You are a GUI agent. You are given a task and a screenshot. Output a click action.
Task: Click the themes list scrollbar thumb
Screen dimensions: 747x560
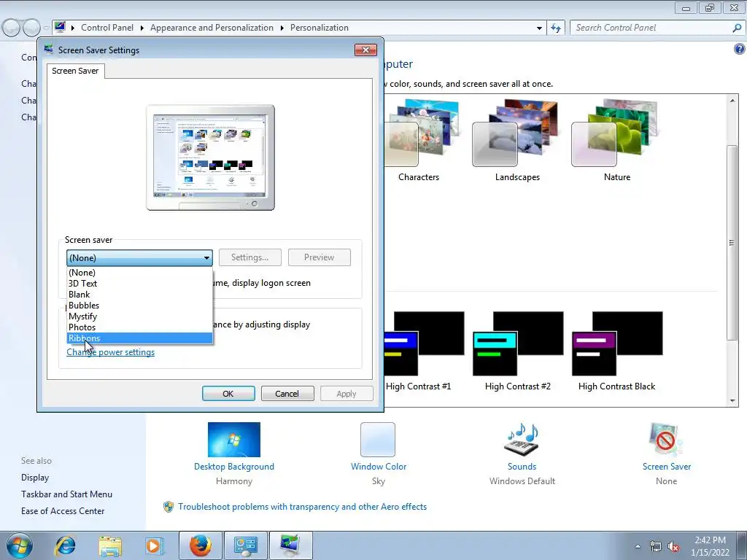[x=732, y=243]
